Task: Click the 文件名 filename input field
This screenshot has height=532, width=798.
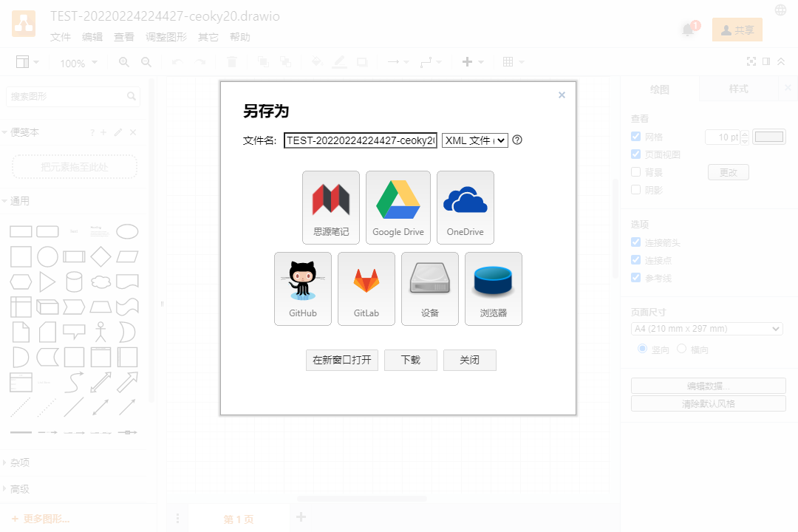Action: (361, 140)
